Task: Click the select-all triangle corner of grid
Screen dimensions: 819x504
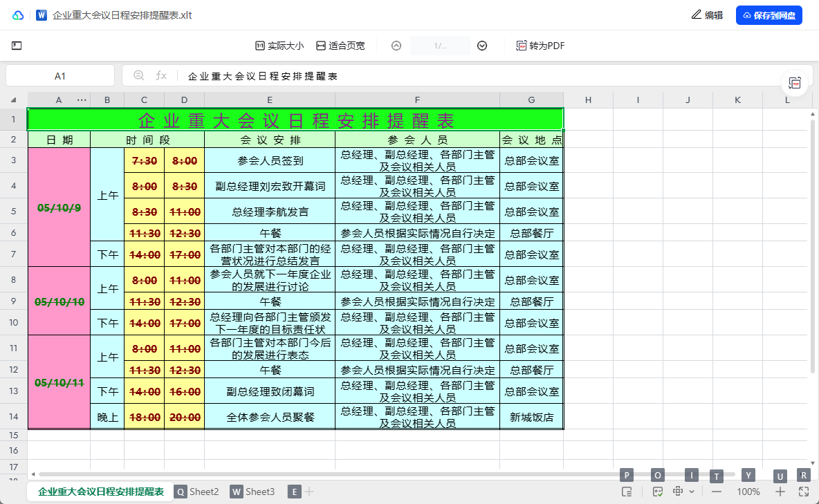Action: coord(14,100)
